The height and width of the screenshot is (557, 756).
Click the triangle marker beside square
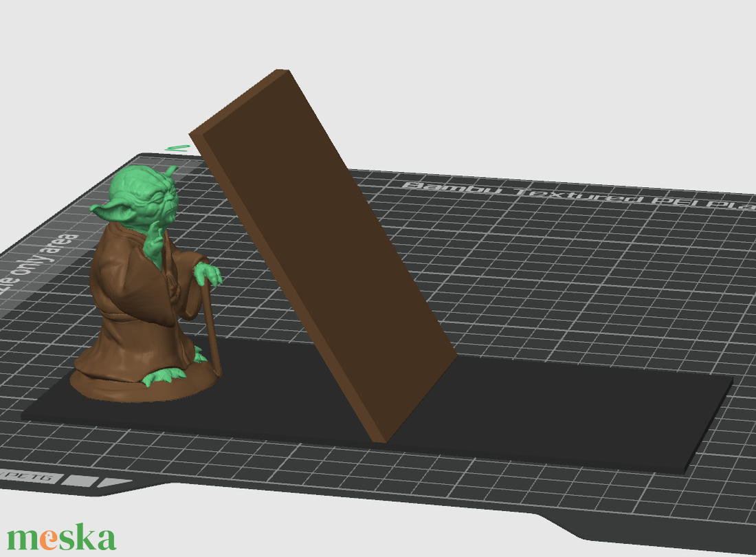pos(110,483)
